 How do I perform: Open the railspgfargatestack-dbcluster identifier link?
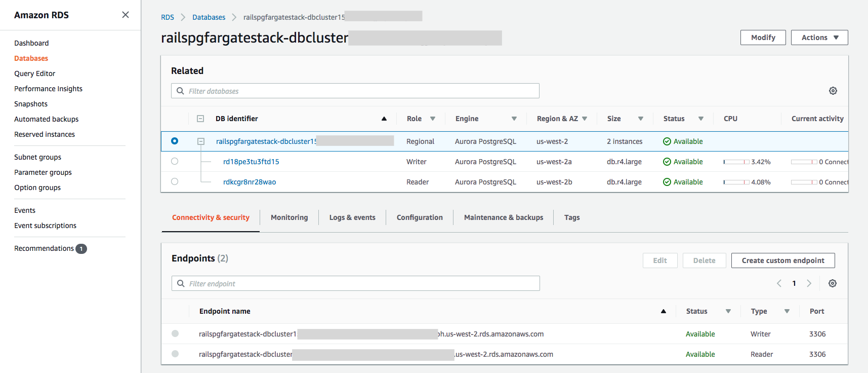point(266,141)
